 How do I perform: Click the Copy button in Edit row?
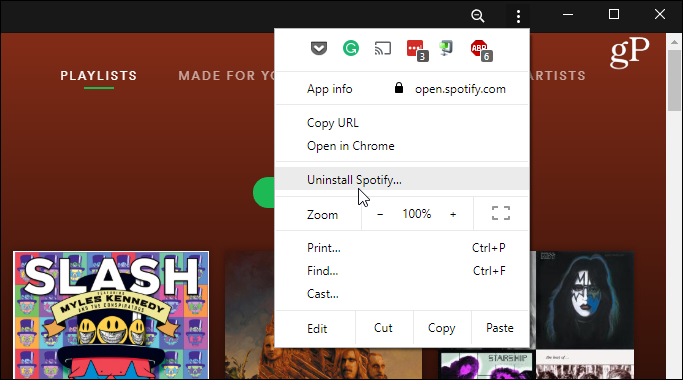tap(442, 328)
